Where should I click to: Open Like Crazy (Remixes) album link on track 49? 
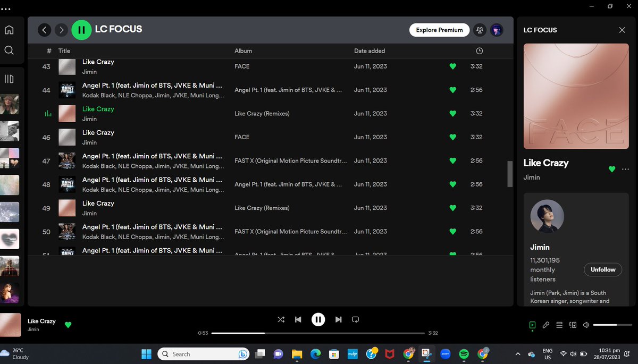[262, 208]
